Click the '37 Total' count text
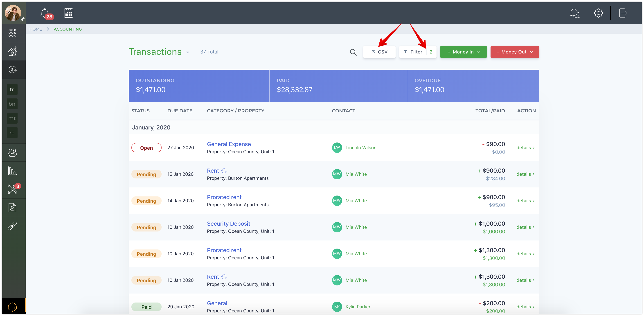The image size is (644, 316). click(x=209, y=52)
